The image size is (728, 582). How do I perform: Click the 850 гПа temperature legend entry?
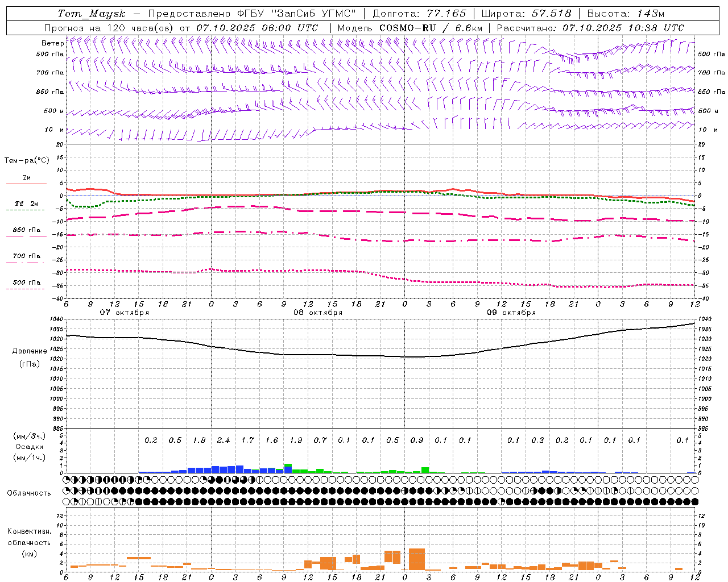26,230
